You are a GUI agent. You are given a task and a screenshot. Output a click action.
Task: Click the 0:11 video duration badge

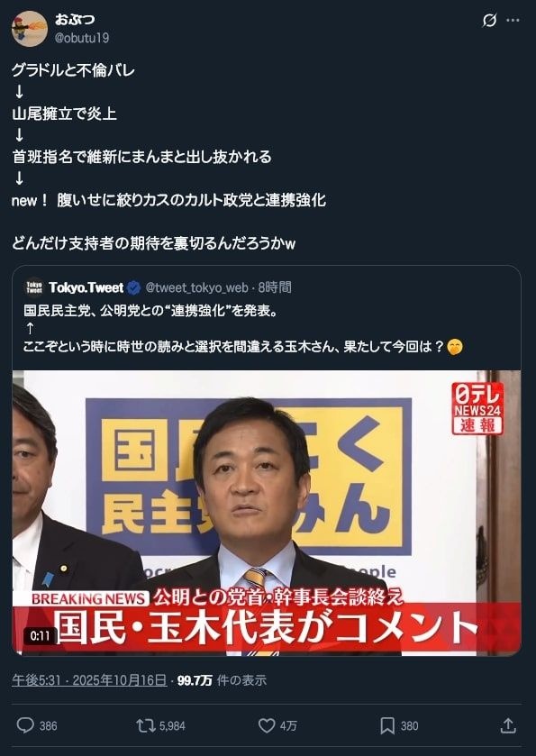click(x=40, y=636)
